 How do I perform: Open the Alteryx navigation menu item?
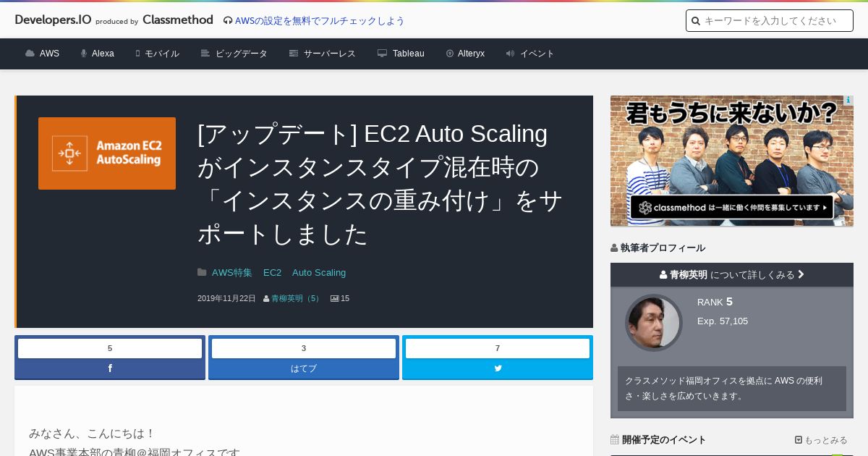[x=465, y=54]
